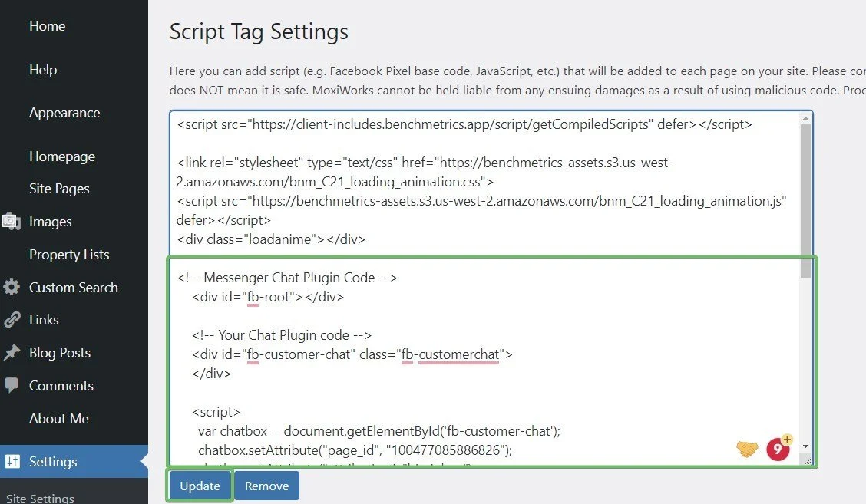Click the fb-customerchat class div line
Image resolution: width=866 pixels, height=504 pixels.
click(352, 354)
